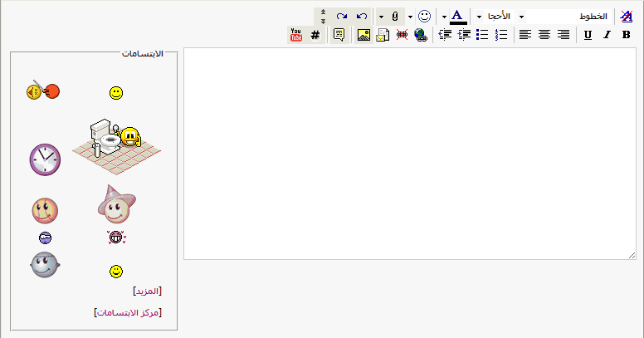This screenshot has height=338, width=644.
Task: Click the remove text formatting icon
Action: 627,16
